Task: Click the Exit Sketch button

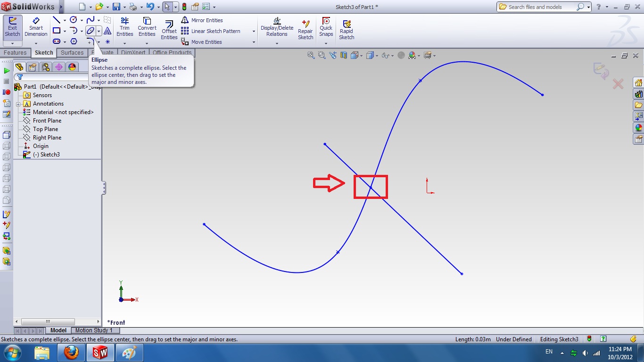Action: [12, 27]
